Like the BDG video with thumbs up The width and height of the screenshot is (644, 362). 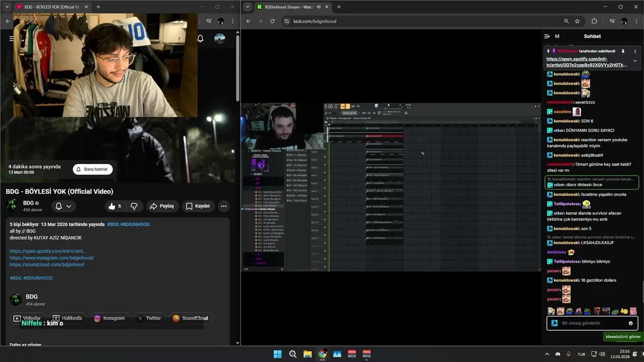pyautogui.click(x=115, y=206)
